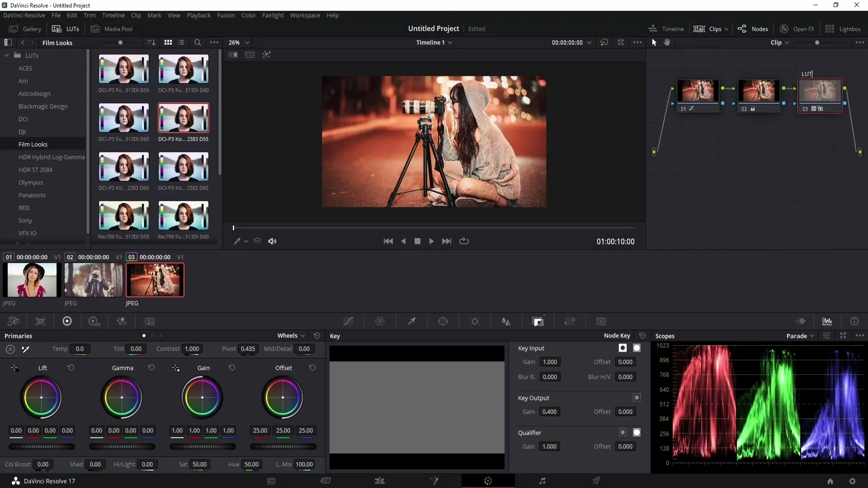Open the Gallery panel
This screenshot has width=868, height=488.
click(25, 29)
